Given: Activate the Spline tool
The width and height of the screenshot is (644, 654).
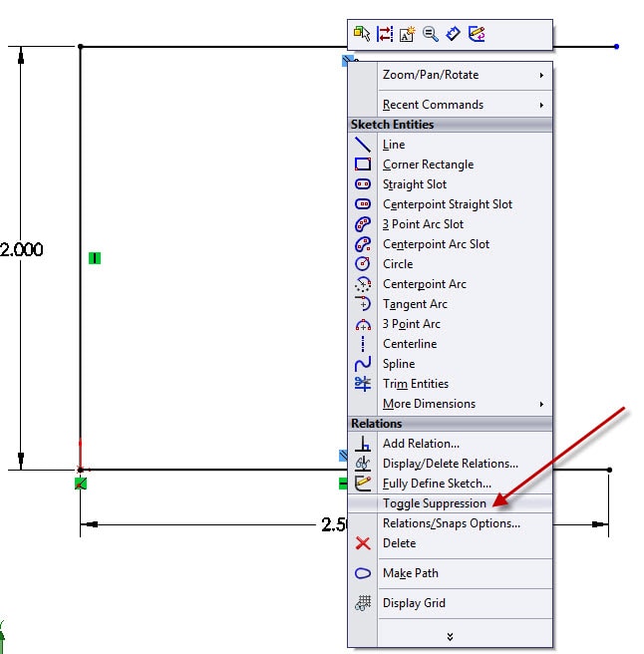Looking at the screenshot, I should click(399, 364).
